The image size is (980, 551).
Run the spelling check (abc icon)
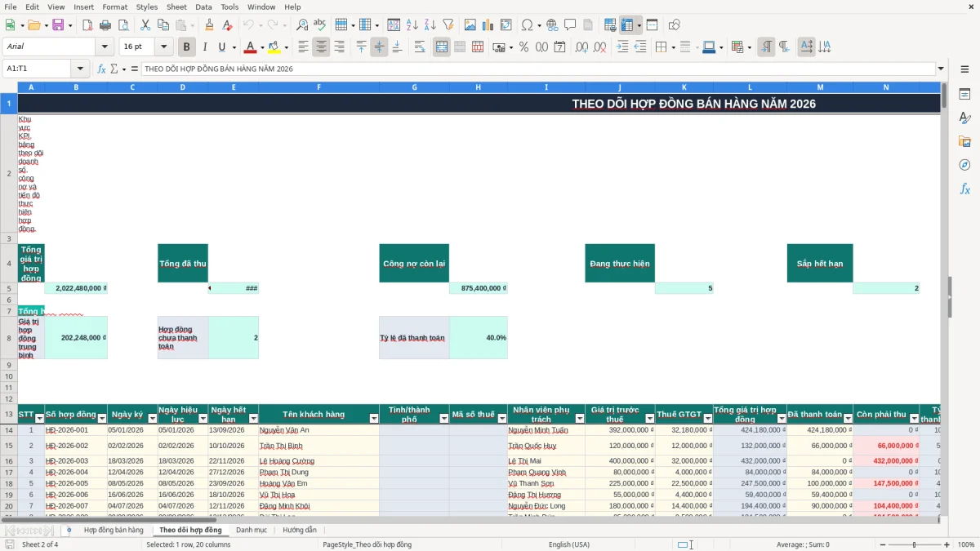[x=319, y=25]
